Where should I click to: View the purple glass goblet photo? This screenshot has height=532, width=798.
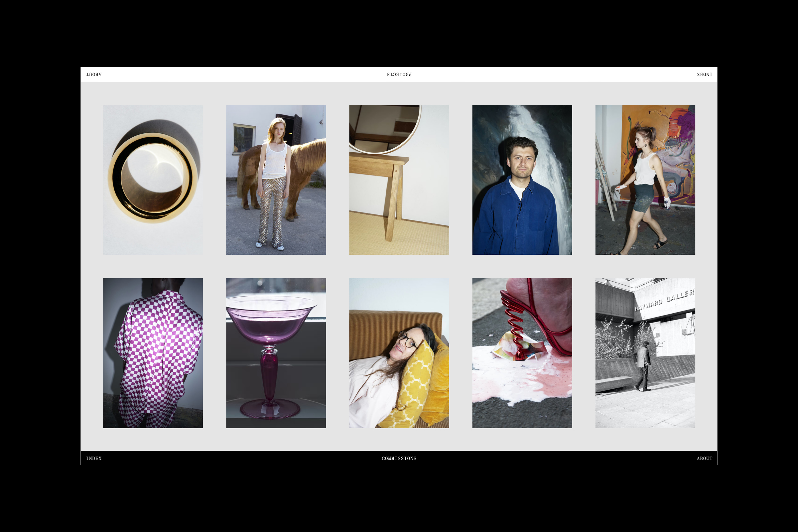(276, 353)
